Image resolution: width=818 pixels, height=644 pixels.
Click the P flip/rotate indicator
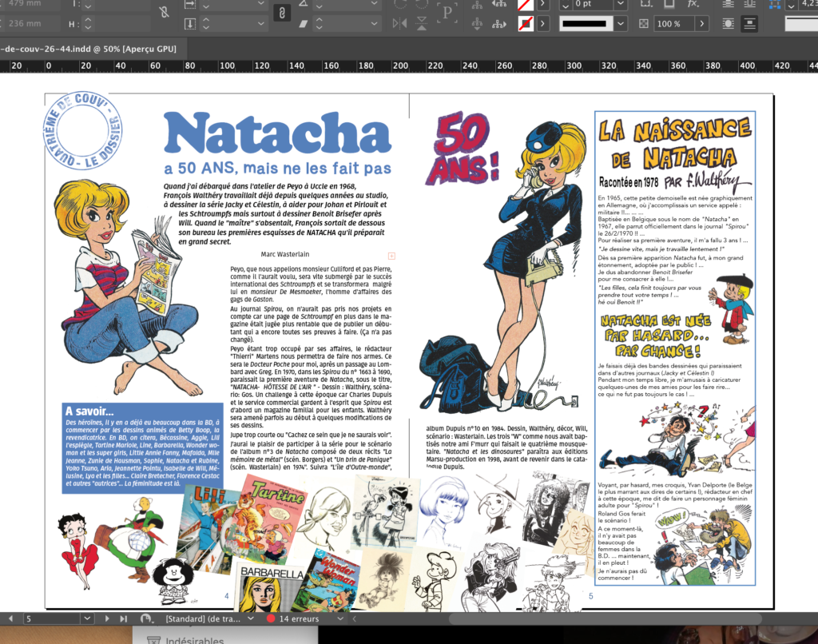coord(447,13)
